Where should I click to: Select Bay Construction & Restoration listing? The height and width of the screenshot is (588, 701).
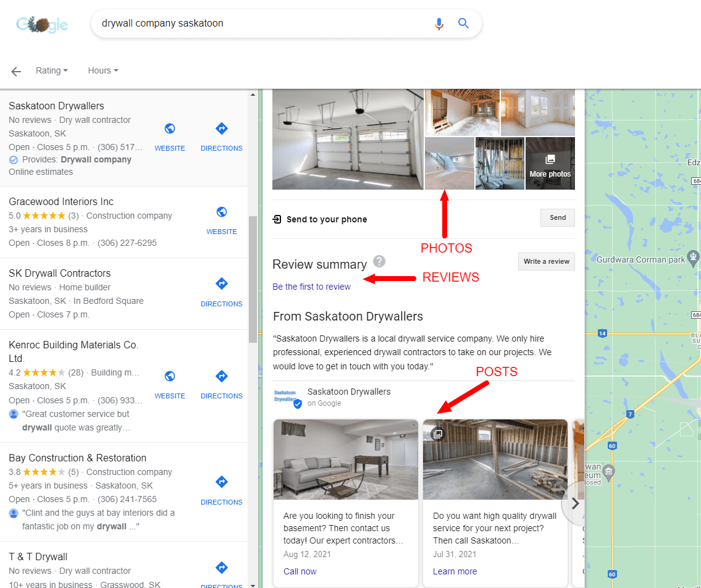click(x=77, y=458)
